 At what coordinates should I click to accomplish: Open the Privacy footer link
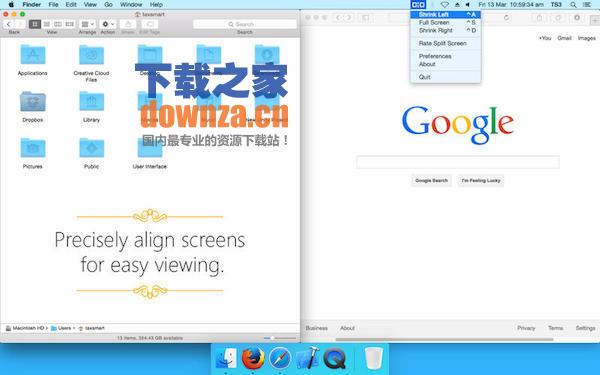point(526,328)
